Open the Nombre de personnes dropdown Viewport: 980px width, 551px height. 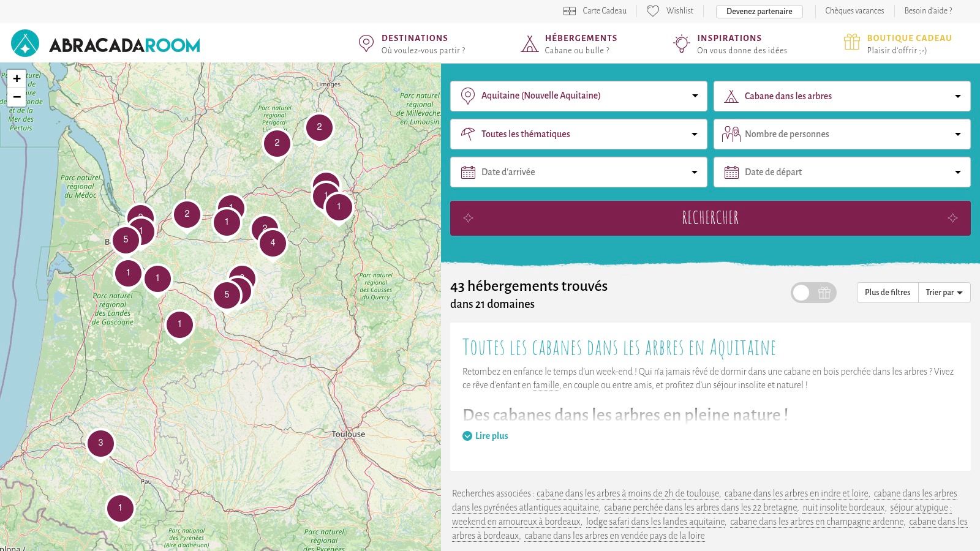click(x=842, y=134)
